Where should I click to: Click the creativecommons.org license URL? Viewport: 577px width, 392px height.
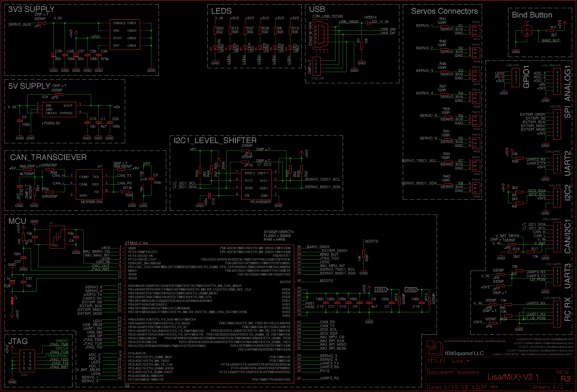(x=546, y=354)
